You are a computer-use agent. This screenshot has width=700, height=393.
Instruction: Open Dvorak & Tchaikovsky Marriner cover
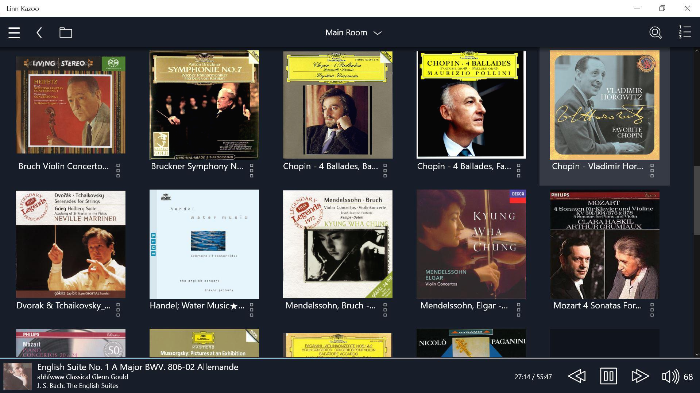[71, 244]
